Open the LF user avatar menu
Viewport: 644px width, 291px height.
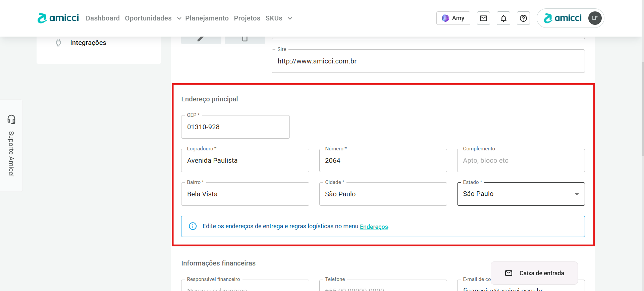tap(595, 18)
